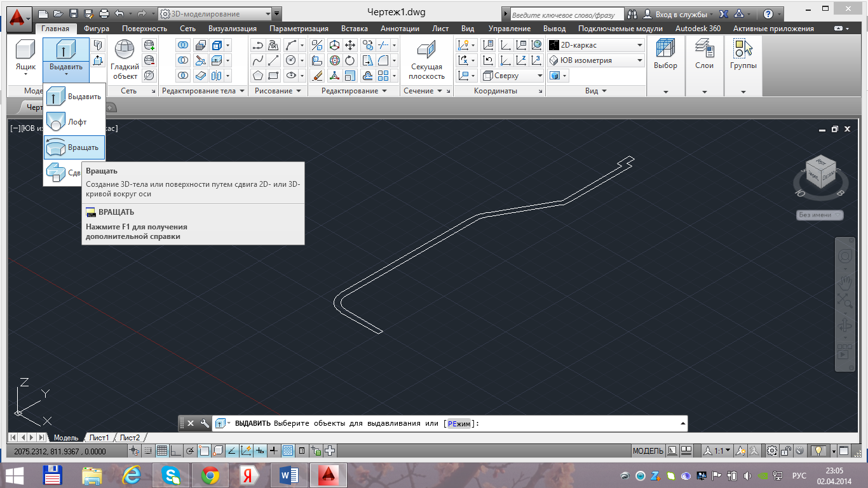Switch to the Поверхность ribbon tab
The width and height of the screenshot is (868, 488).
tap(144, 29)
